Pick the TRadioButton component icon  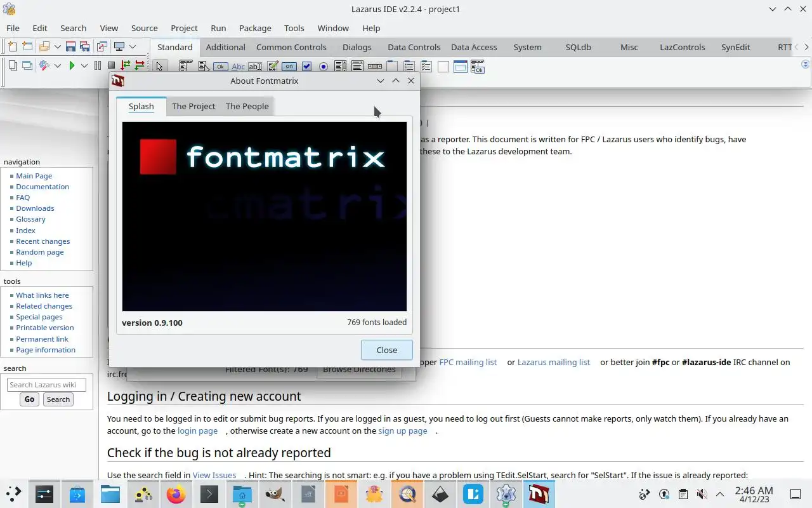[x=324, y=66]
